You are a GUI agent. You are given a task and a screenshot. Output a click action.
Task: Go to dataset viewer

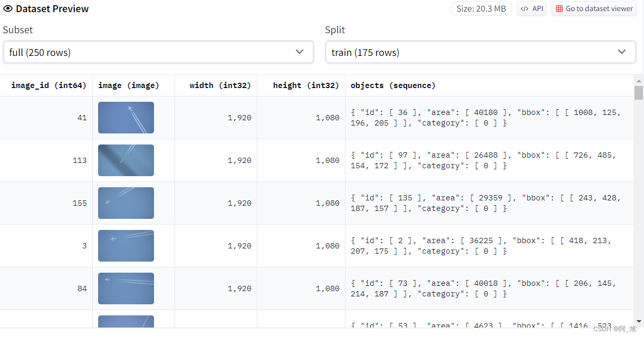pyautogui.click(x=593, y=9)
